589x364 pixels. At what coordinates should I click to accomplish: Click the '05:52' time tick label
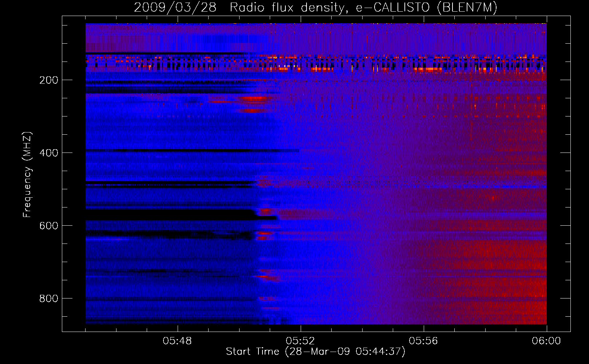click(300, 341)
